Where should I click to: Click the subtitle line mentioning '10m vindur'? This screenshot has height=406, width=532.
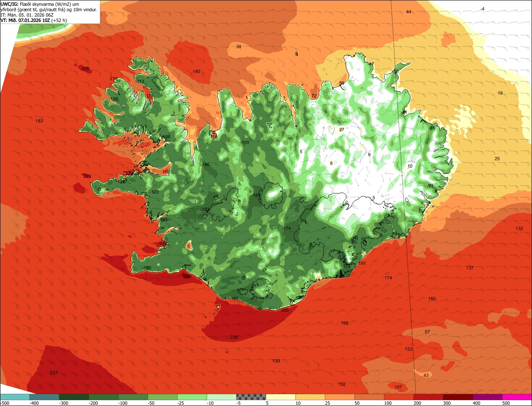coord(49,9)
